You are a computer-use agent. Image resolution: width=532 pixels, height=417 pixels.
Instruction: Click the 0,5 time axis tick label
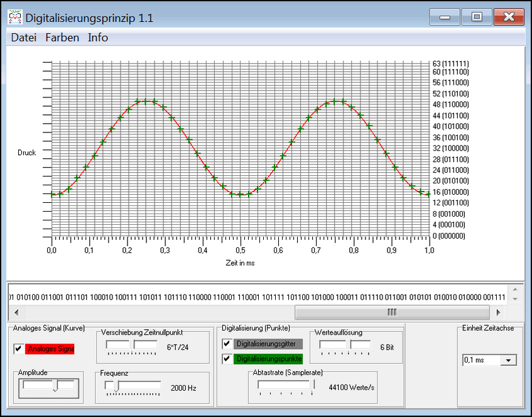tap(241, 251)
